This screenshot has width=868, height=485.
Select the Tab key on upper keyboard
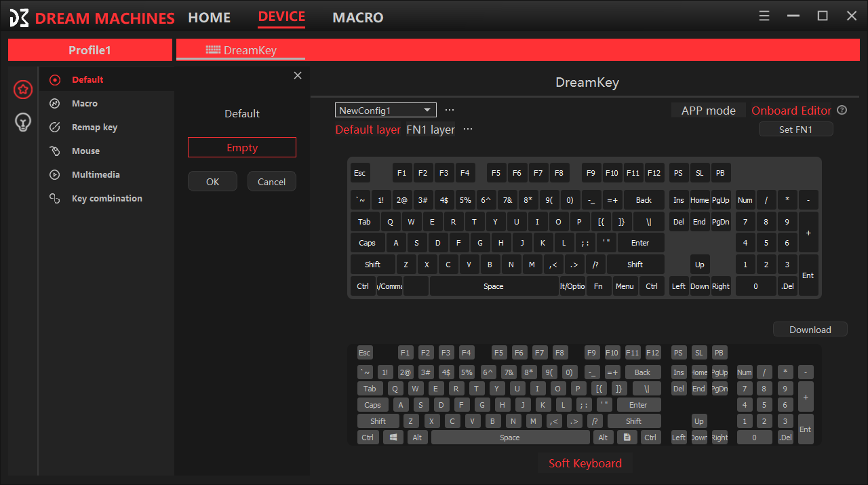pyautogui.click(x=365, y=222)
